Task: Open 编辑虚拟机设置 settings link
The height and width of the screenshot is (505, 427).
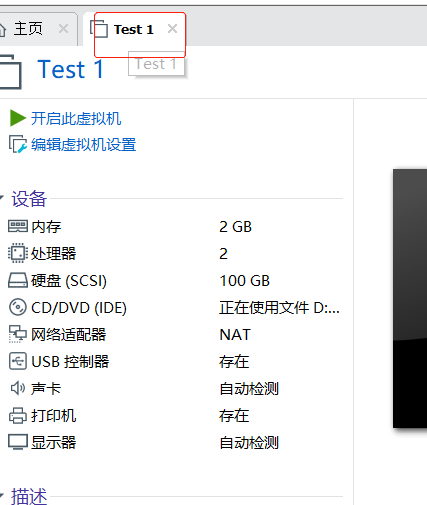Action: coord(84,145)
